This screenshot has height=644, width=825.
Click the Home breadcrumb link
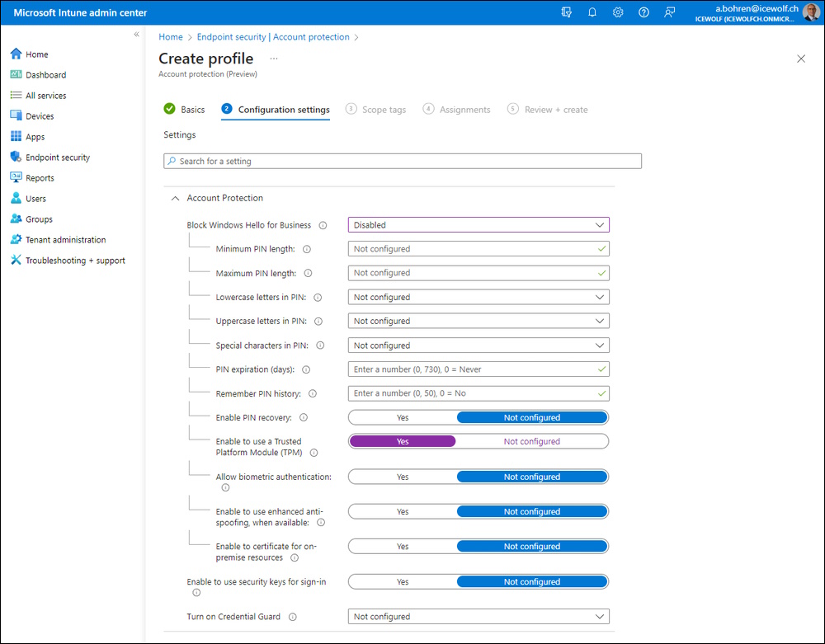[171, 37]
